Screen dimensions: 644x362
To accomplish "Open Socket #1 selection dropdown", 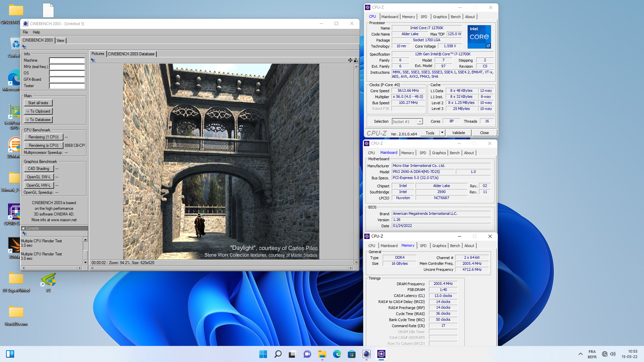I will [x=420, y=122].
